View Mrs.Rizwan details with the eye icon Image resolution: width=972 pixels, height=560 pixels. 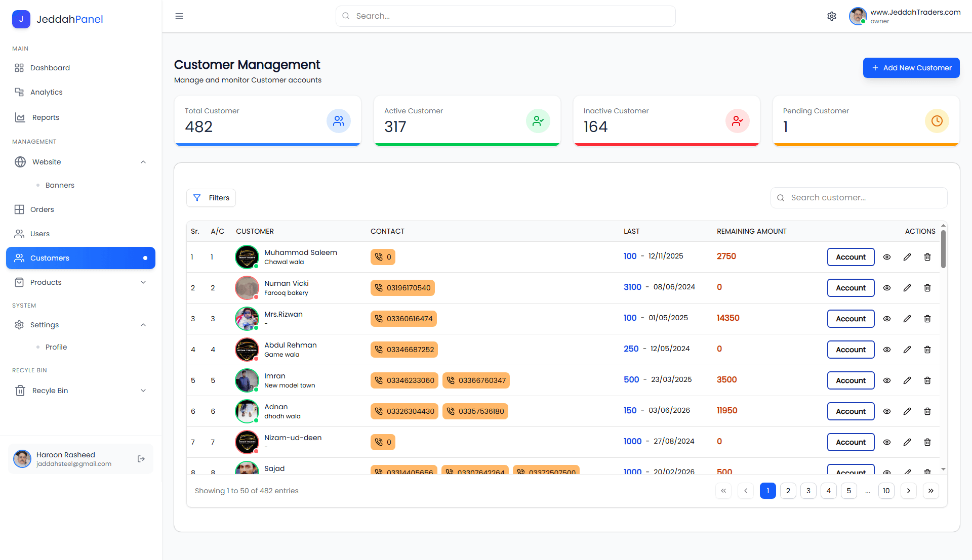click(887, 319)
